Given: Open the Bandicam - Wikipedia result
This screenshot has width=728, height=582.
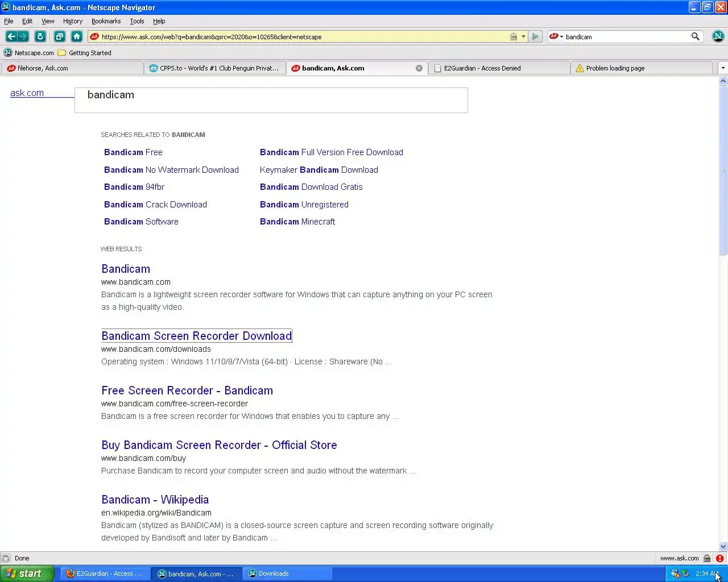Looking at the screenshot, I should (155, 500).
